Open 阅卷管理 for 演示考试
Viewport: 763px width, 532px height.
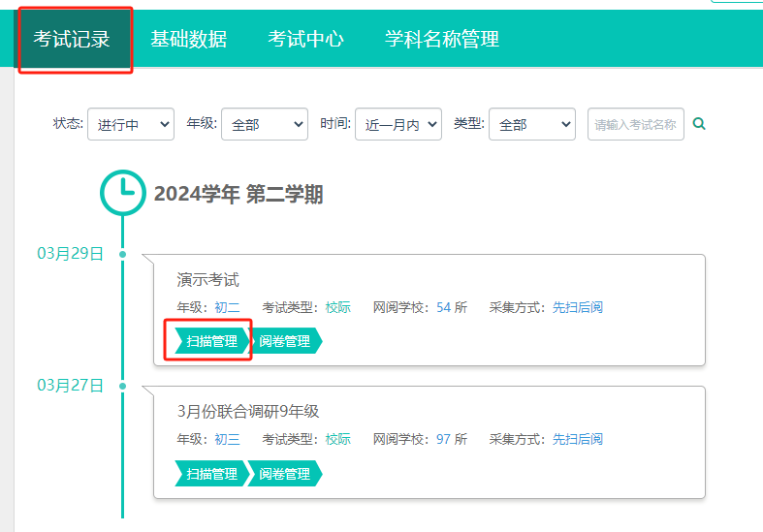coord(285,341)
